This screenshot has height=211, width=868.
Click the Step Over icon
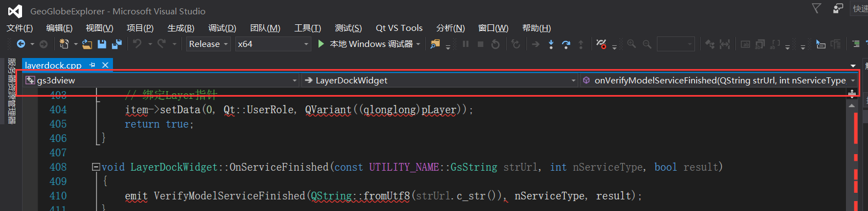point(566,44)
